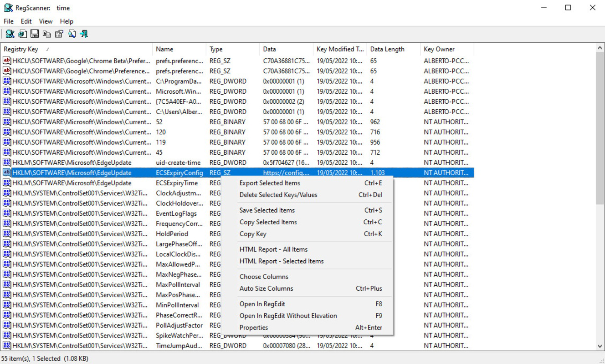The width and height of the screenshot is (605, 364).
Task: Choose Export Selected Items from context menu
Action: point(307,183)
